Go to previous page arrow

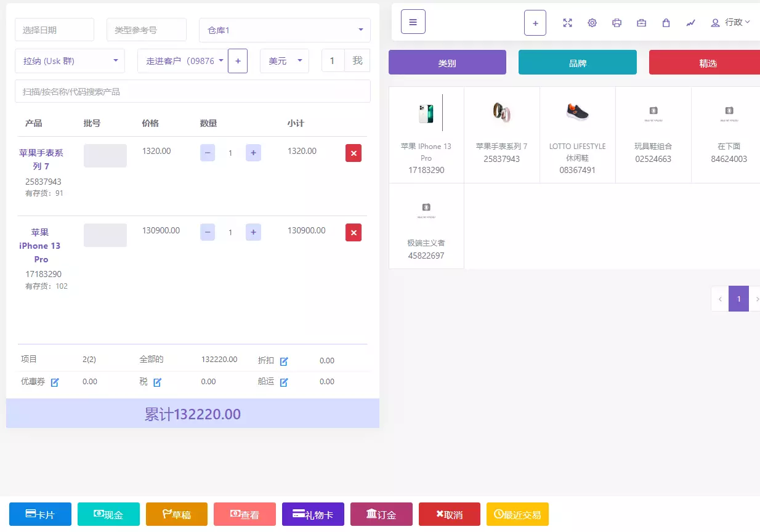[x=719, y=299]
